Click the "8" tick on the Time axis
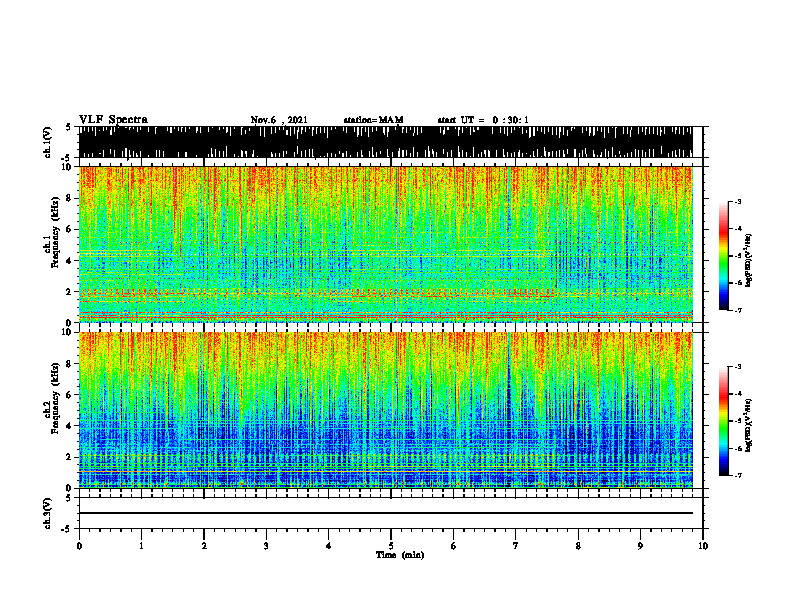 578,546
